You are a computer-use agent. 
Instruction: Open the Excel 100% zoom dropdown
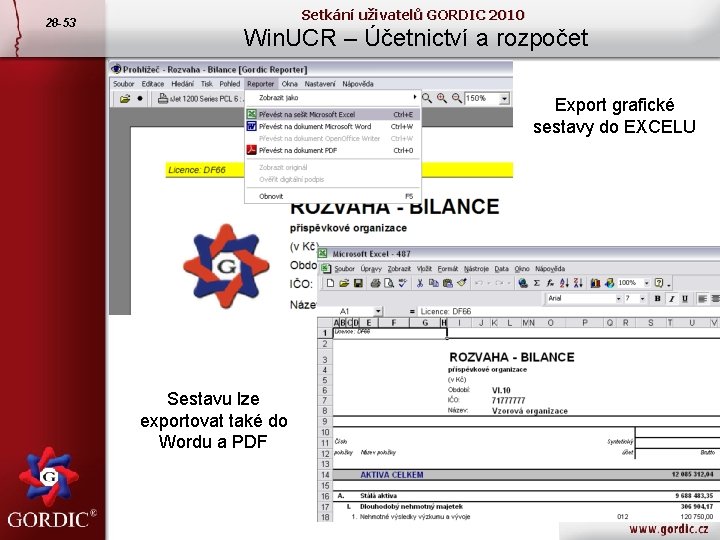click(647, 283)
